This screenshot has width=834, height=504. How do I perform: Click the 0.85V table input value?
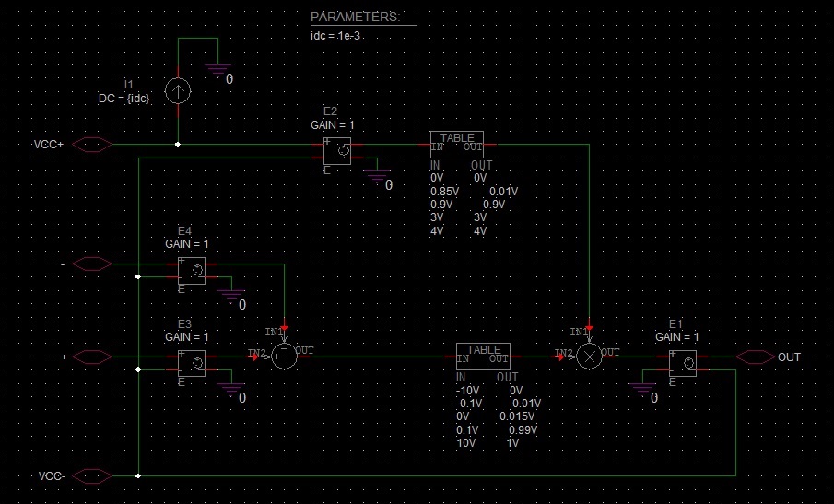tap(445, 192)
